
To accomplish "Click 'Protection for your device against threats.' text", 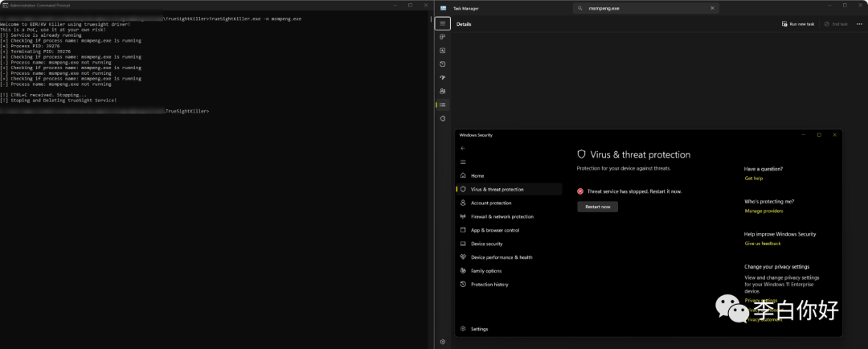I will 624,168.
